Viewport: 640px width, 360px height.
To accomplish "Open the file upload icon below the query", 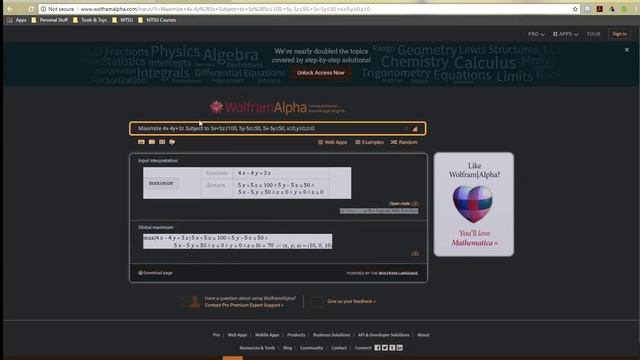I will point(172,142).
